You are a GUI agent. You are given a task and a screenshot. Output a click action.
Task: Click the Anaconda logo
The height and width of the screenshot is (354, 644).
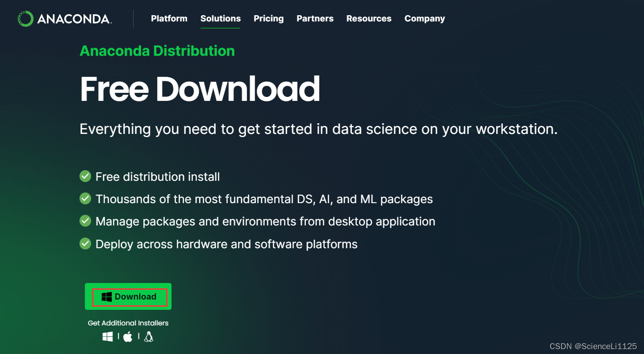click(x=65, y=19)
